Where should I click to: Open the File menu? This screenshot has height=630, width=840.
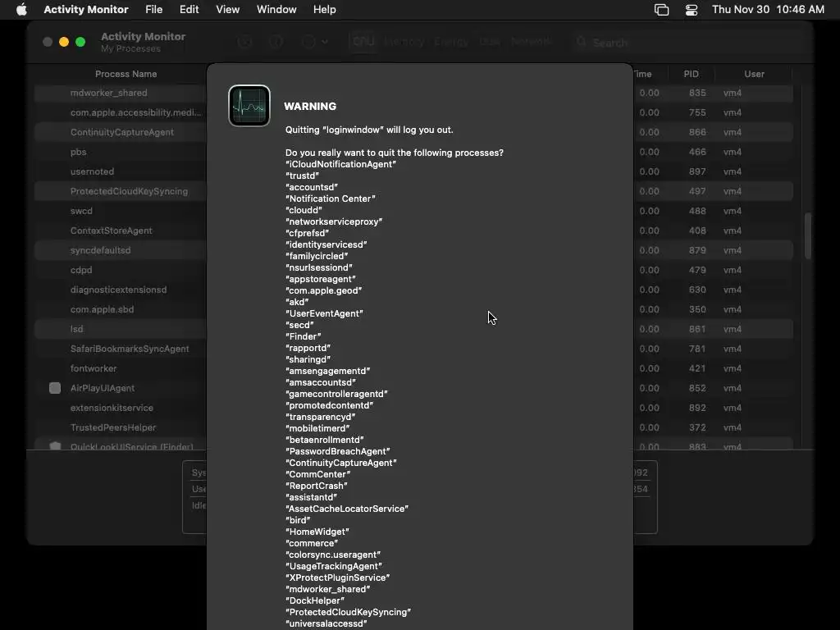click(153, 9)
